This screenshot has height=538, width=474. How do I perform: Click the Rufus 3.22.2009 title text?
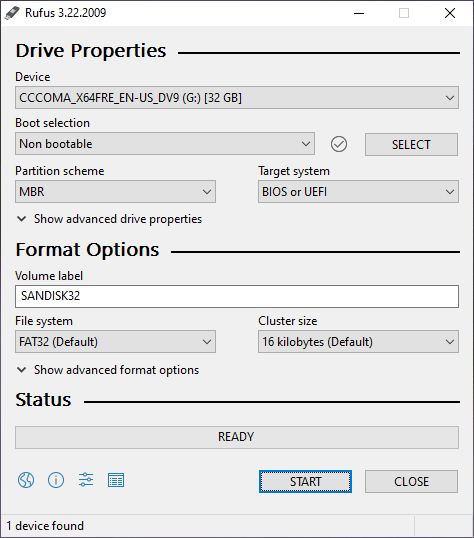click(x=66, y=13)
